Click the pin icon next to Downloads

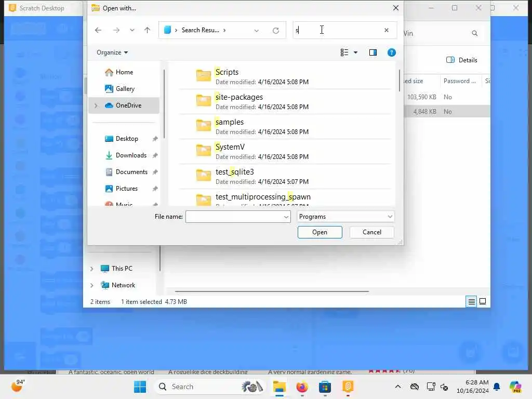coord(155,155)
